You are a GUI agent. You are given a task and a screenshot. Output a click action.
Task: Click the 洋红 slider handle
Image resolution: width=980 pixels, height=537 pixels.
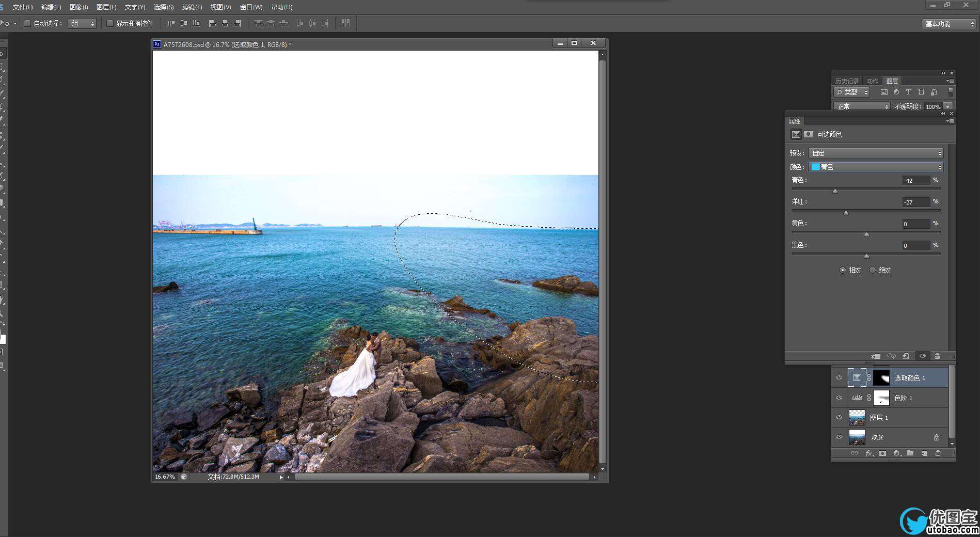click(846, 213)
